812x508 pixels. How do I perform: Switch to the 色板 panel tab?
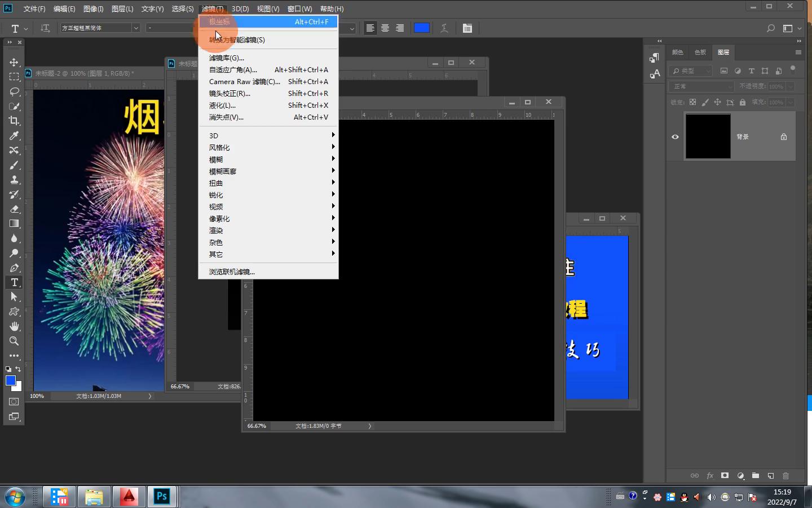click(700, 52)
